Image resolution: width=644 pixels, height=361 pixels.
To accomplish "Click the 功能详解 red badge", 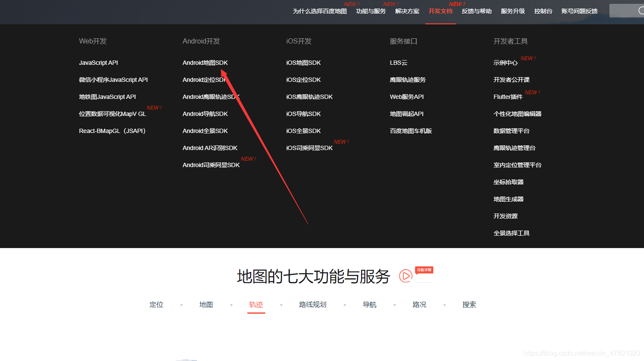I will [x=424, y=270].
